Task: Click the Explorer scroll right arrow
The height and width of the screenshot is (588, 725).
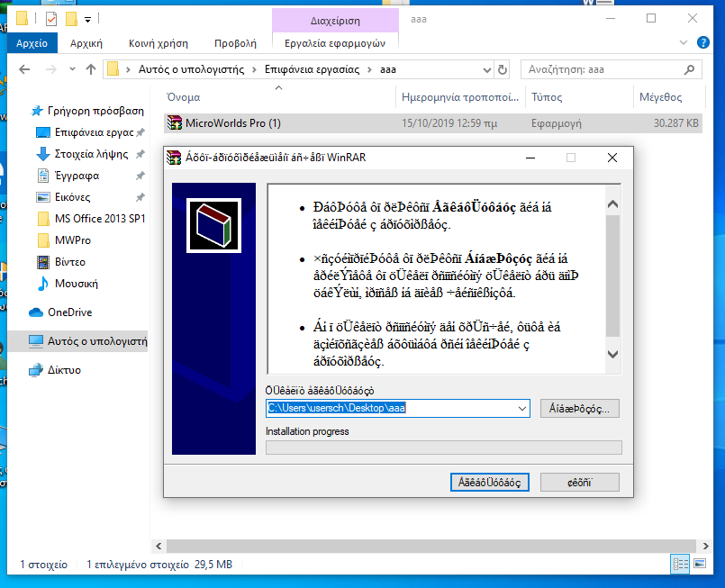Action: coord(705,546)
